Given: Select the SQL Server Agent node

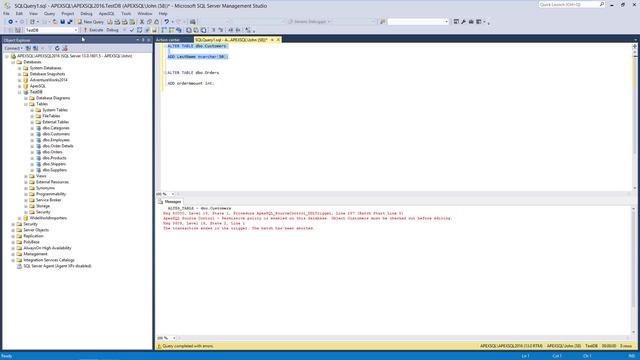Looking at the screenshot, I should click(57, 266).
